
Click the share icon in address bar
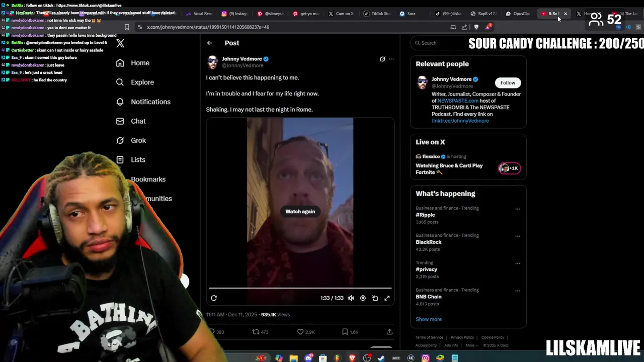coord(464,27)
